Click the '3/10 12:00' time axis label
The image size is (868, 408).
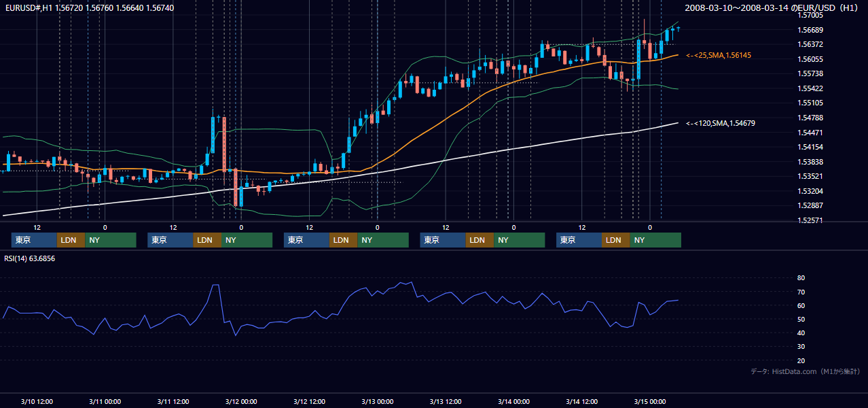[37, 401]
